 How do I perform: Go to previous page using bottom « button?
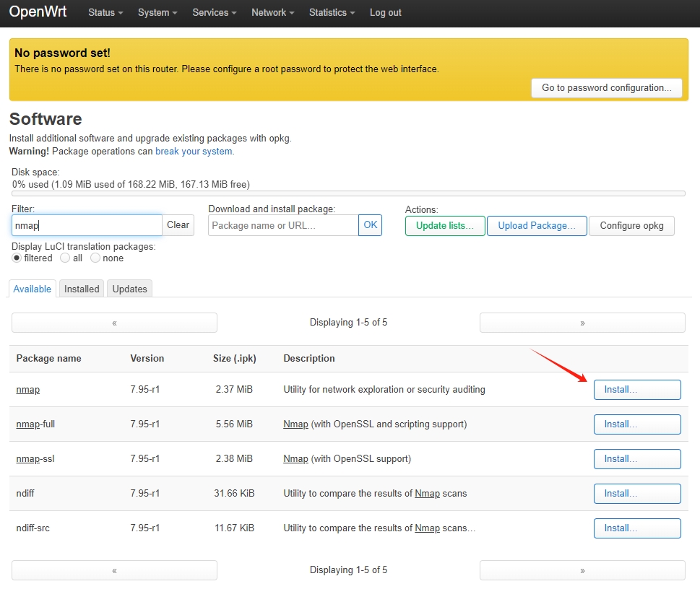pyautogui.click(x=114, y=570)
